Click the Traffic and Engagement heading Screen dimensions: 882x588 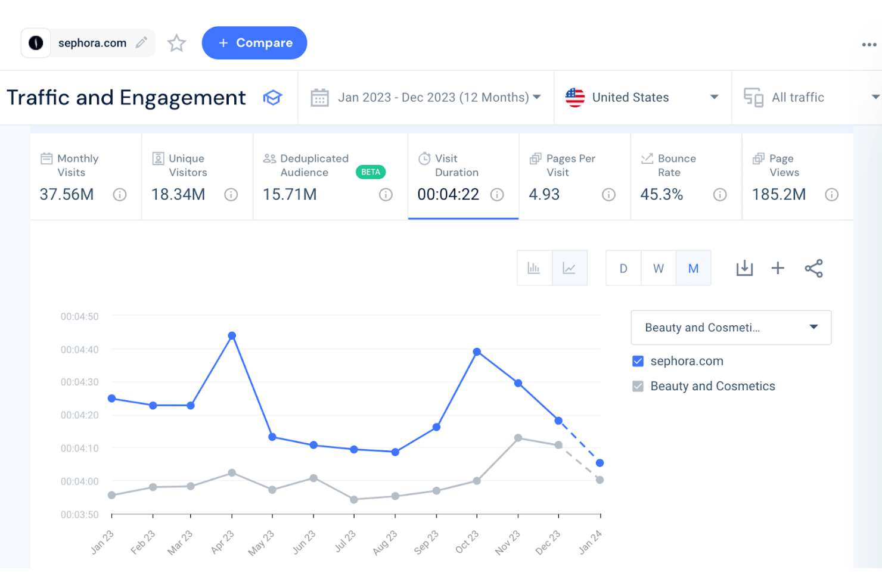[126, 97]
